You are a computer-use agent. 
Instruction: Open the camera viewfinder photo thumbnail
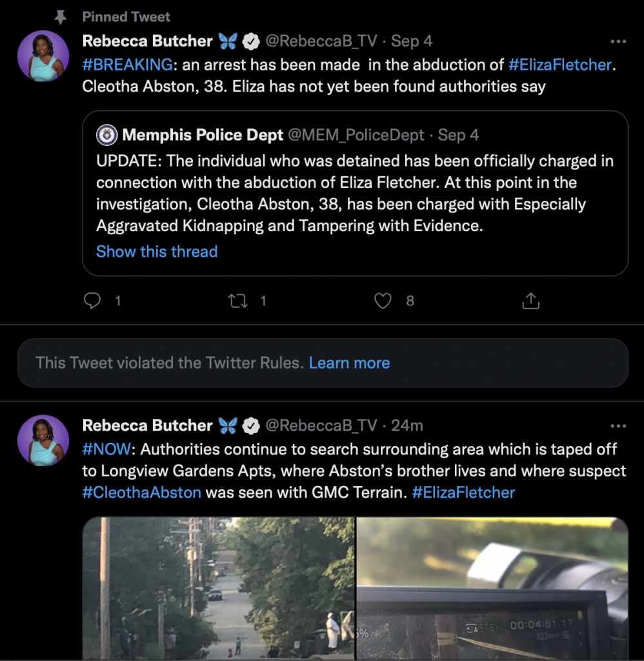492,587
